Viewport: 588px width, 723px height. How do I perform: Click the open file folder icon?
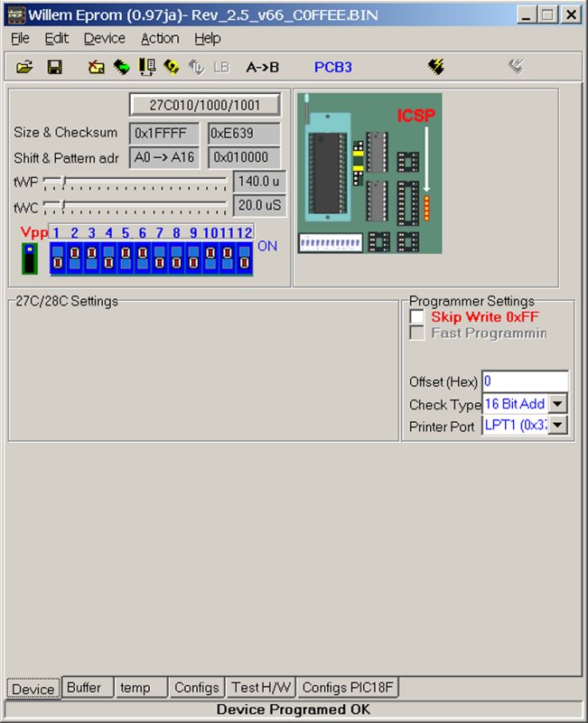click(24, 67)
